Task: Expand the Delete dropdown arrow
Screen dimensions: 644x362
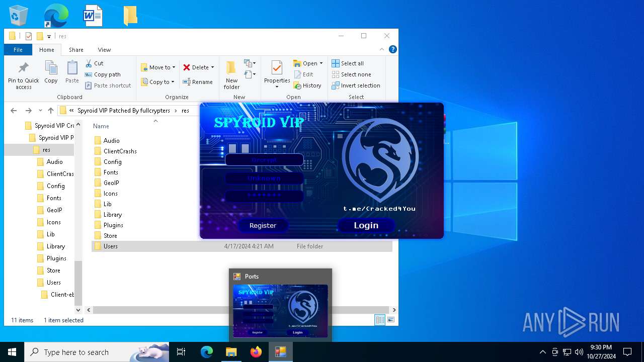Action: tap(212, 67)
